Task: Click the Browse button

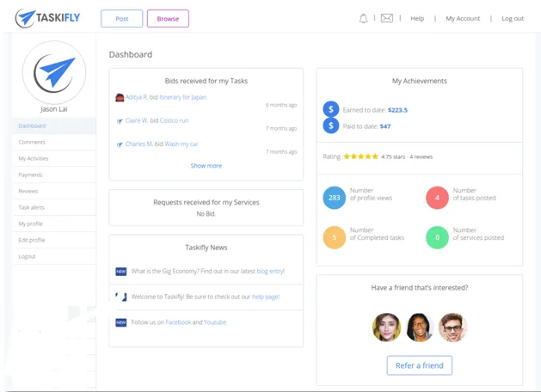Action: (168, 19)
